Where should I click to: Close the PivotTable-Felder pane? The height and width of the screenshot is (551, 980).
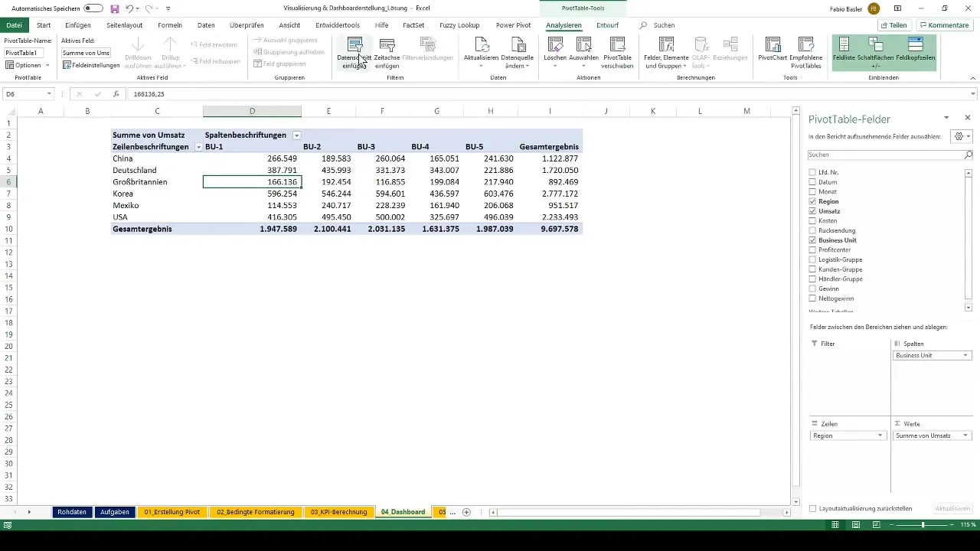pos(968,118)
